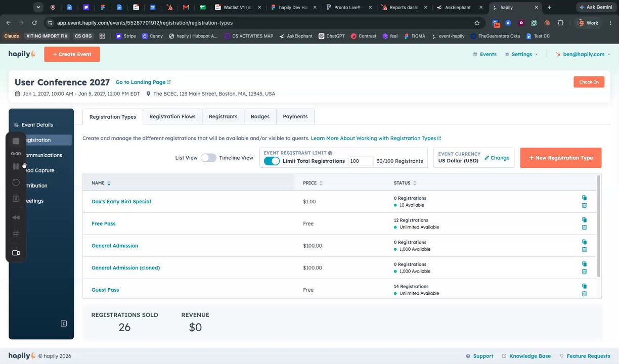Bookmark this page with the star icon
The height and width of the screenshot is (364, 619).
click(477, 23)
